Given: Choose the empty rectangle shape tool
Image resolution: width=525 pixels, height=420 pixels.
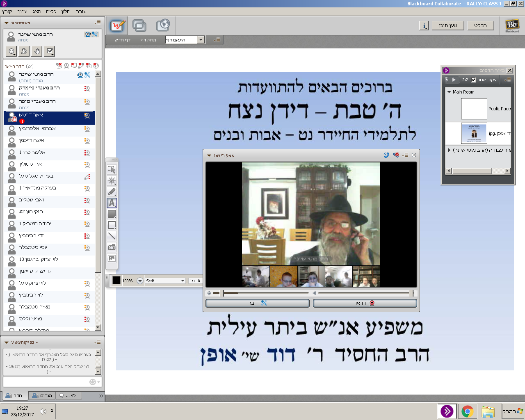Looking at the screenshot, I should click(112, 225).
